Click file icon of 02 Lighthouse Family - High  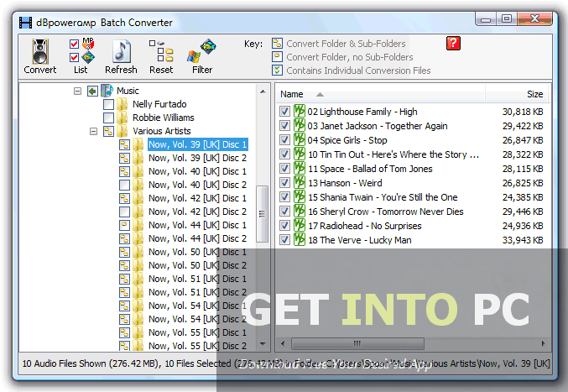coord(300,112)
